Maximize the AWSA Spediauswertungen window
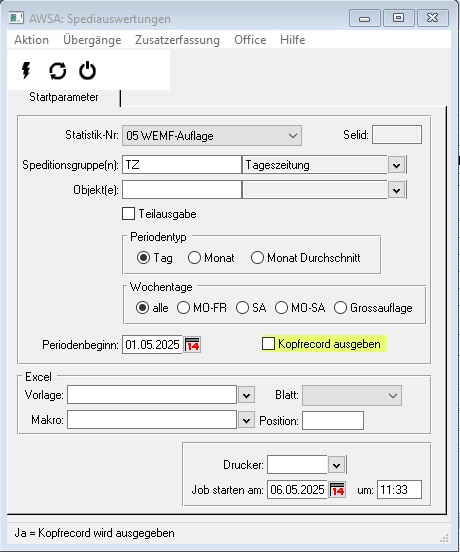 [x=398, y=18]
